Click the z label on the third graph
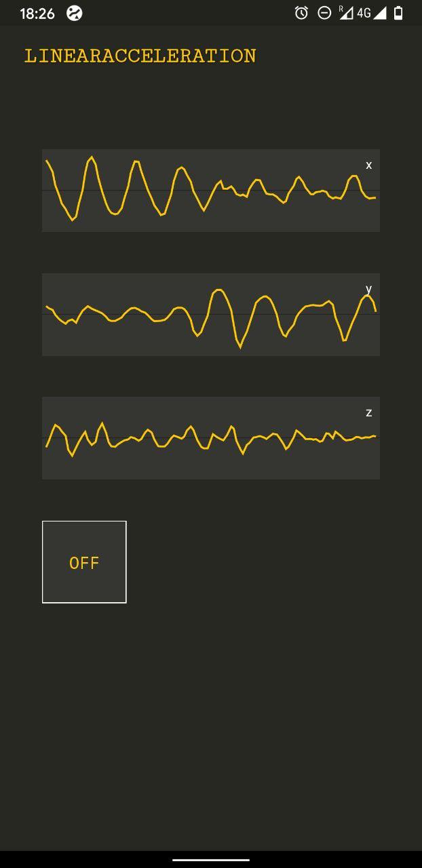Image resolution: width=422 pixels, height=868 pixels. (369, 412)
